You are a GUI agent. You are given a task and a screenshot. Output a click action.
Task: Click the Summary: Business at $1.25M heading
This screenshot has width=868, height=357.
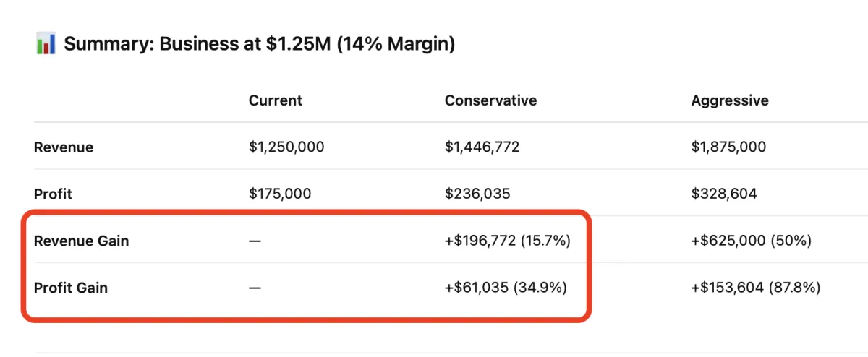(259, 44)
